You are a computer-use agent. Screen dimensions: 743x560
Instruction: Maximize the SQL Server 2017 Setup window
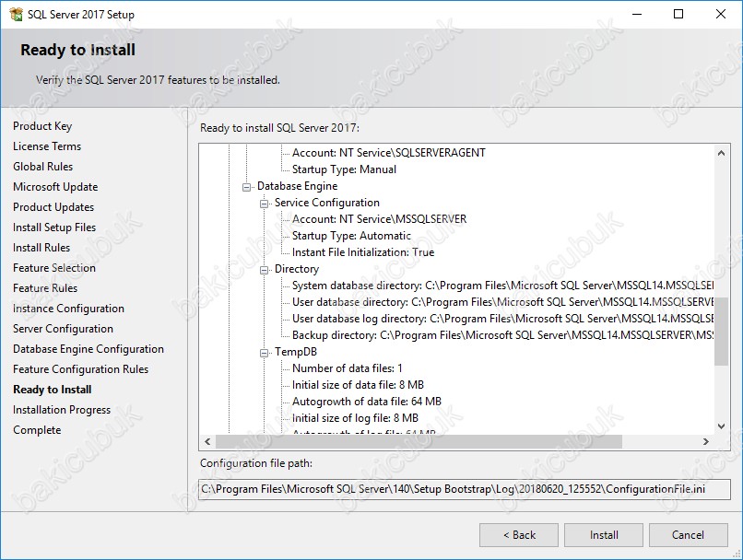click(x=678, y=14)
